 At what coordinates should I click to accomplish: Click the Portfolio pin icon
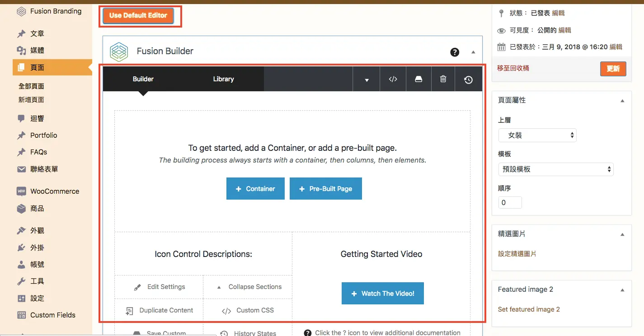tap(21, 135)
